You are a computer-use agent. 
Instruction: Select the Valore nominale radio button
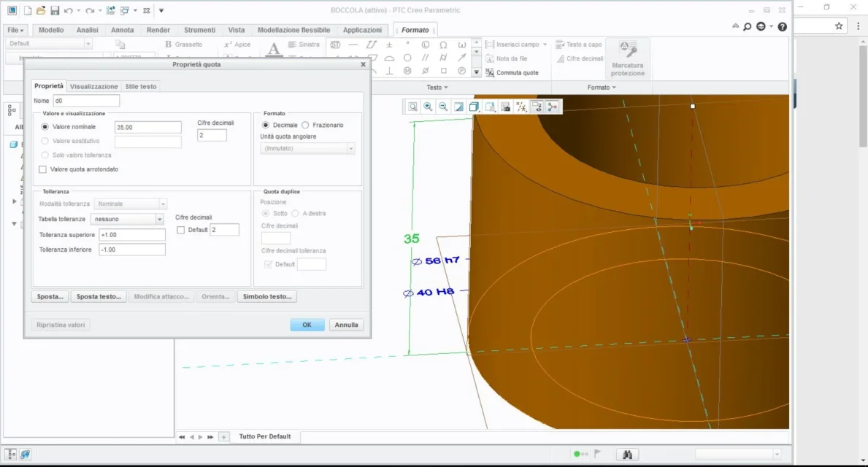tap(45, 127)
